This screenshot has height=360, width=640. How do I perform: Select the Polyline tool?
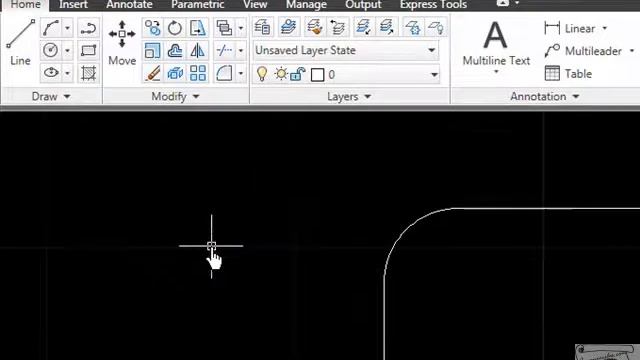pyautogui.click(x=88, y=28)
